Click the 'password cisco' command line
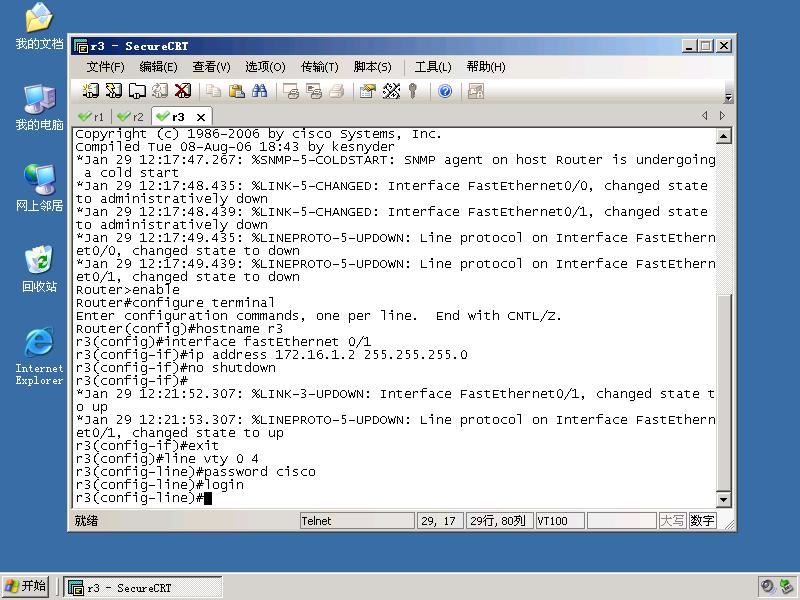800x600 pixels. tap(195, 472)
